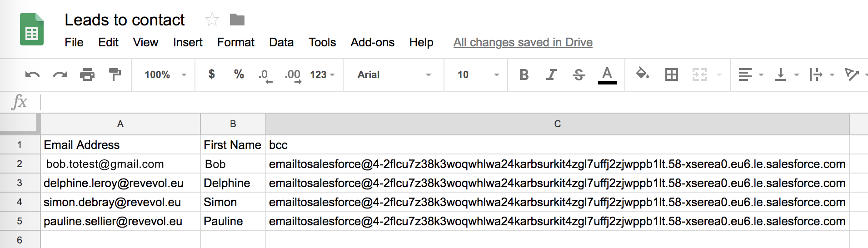The image size is (868, 248).
Task: Click All changes saved in Drive
Action: click(523, 42)
